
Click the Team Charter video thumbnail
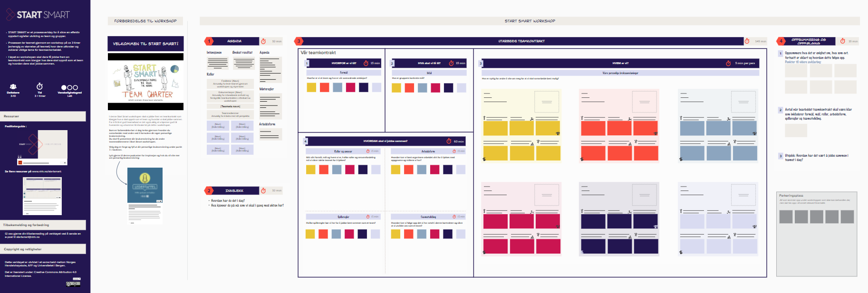tap(145, 82)
